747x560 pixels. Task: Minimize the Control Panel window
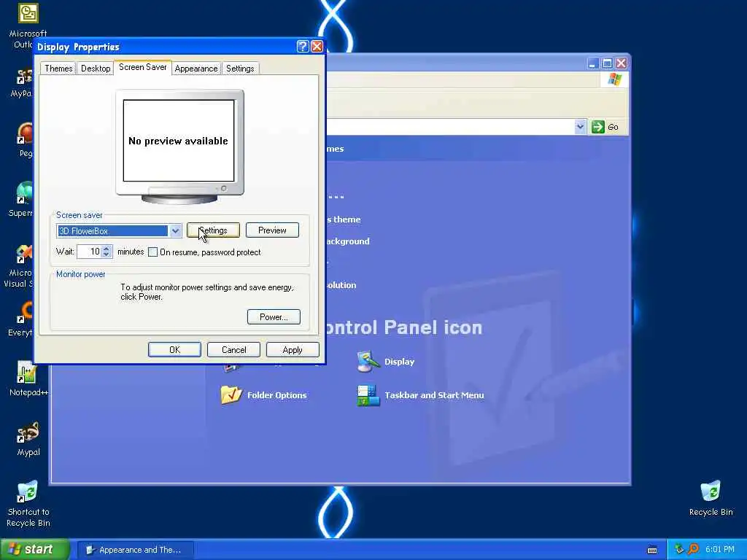[593, 63]
